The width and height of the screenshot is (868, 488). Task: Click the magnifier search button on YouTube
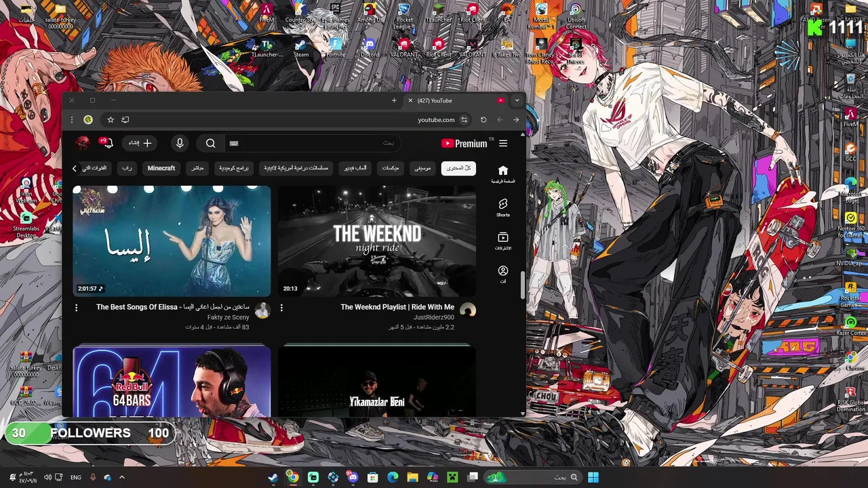pos(210,143)
